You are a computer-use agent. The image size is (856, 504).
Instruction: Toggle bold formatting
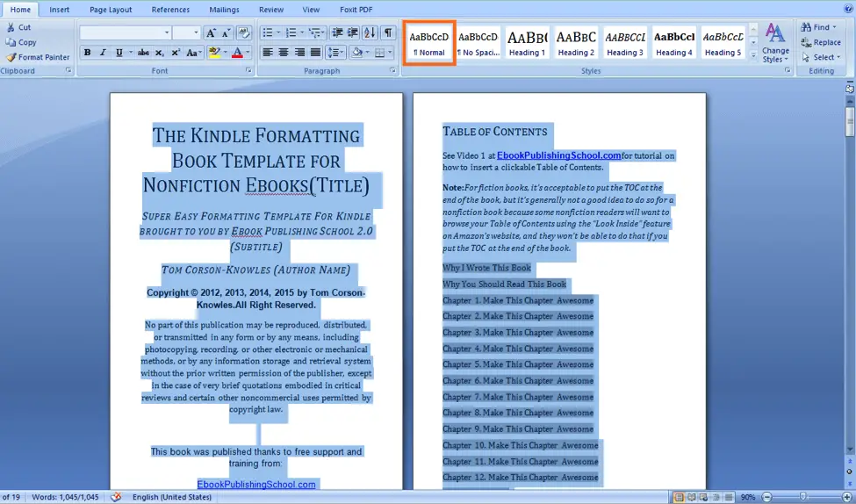87,53
